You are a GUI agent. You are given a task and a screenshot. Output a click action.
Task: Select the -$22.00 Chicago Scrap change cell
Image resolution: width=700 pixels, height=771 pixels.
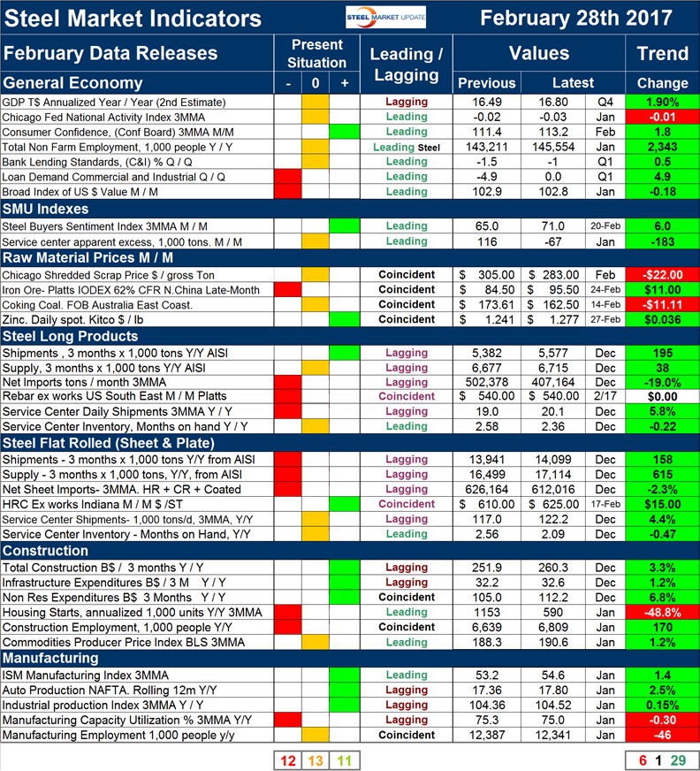click(661, 274)
